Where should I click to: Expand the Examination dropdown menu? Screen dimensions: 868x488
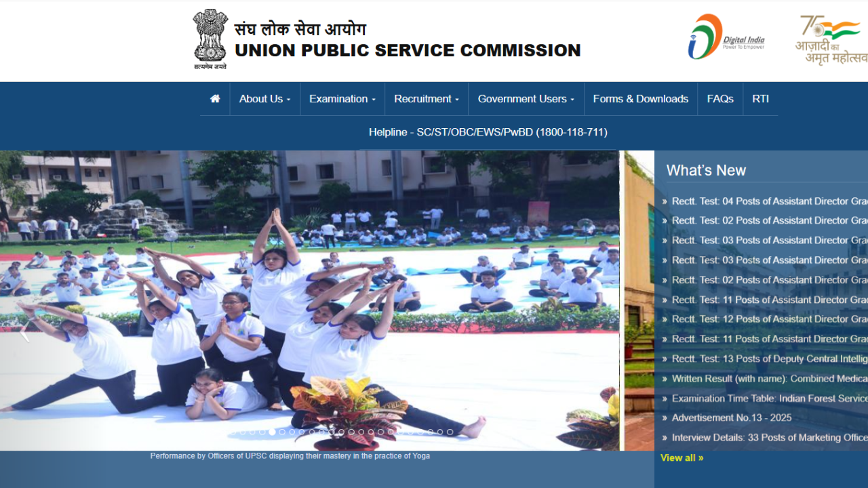click(x=342, y=99)
